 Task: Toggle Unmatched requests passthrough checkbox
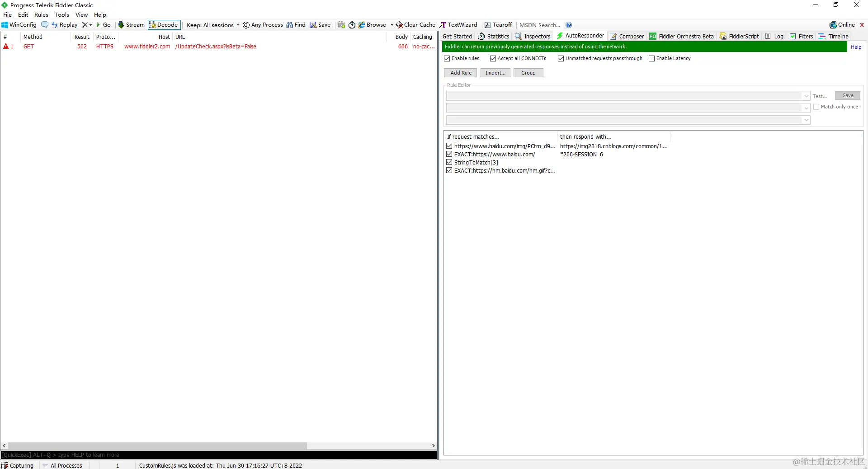[x=561, y=58]
